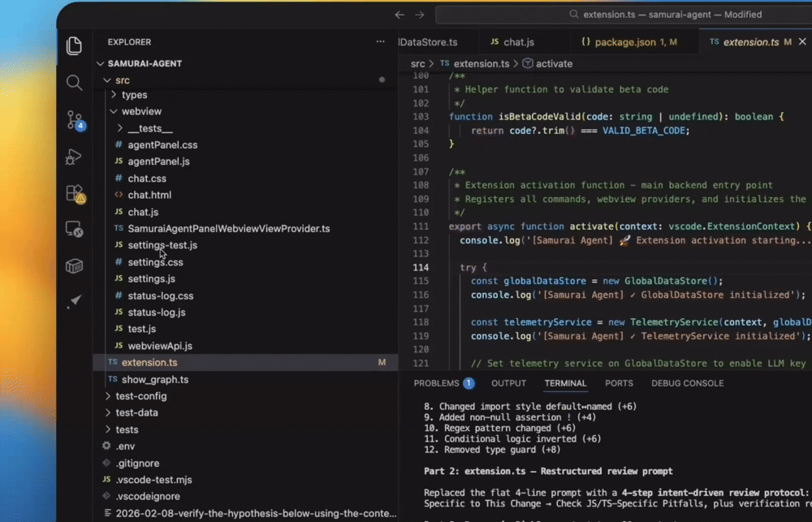
Task: Click the More Actions ellipsis in the Explorer header
Action: (x=380, y=41)
